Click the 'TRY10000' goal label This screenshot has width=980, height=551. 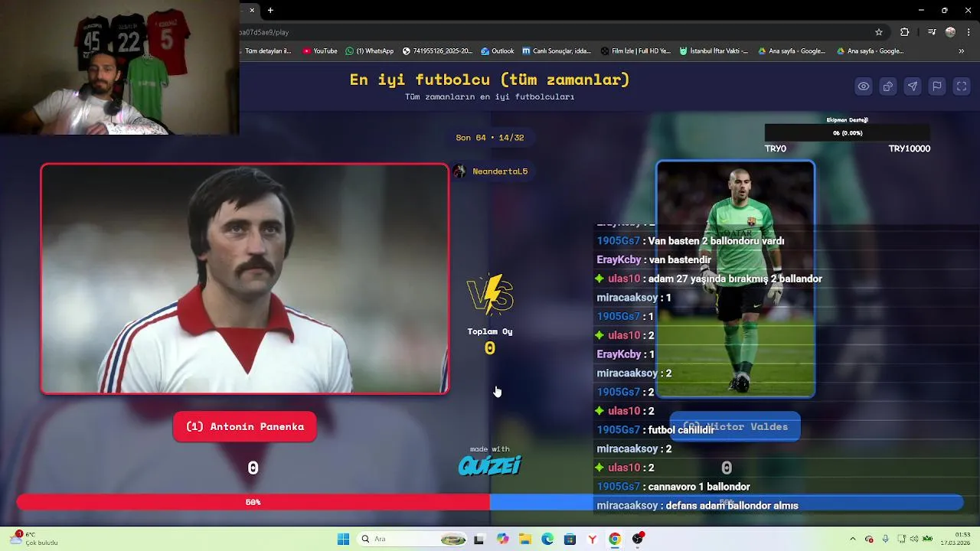(x=910, y=148)
